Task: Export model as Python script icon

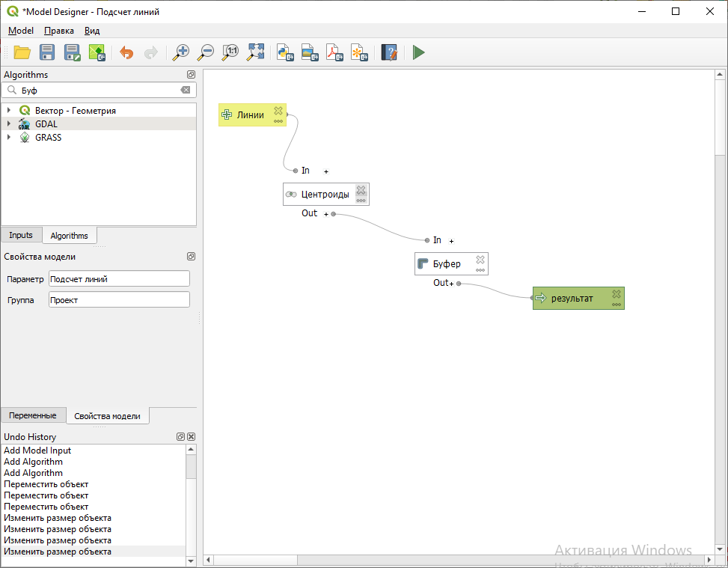Action: (285, 52)
